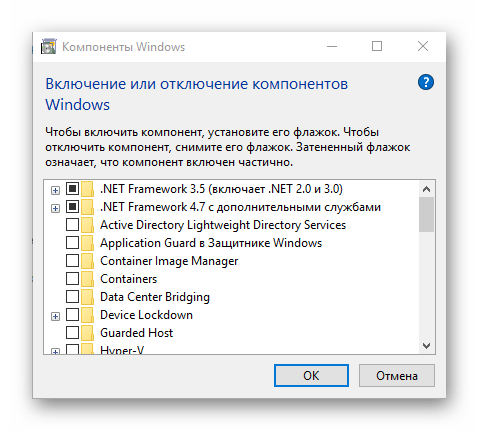Viewport: 478px width, 431px height.
Task: Select the Data Center Bridging label
Action: point(155,297)
